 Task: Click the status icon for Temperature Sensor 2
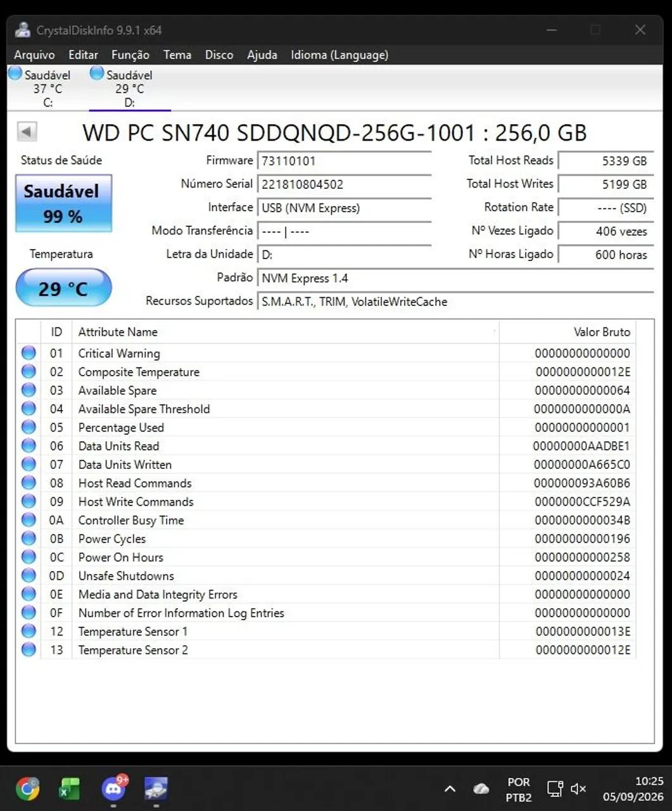[29, 649]
